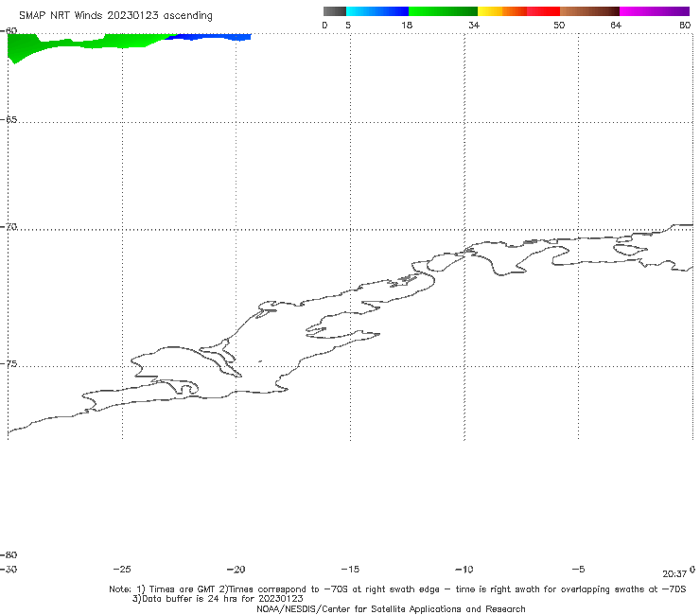Click the 'Data buffer is 24 hrs' note
Screen dimensions: 700x615
(x=218, y=599)
